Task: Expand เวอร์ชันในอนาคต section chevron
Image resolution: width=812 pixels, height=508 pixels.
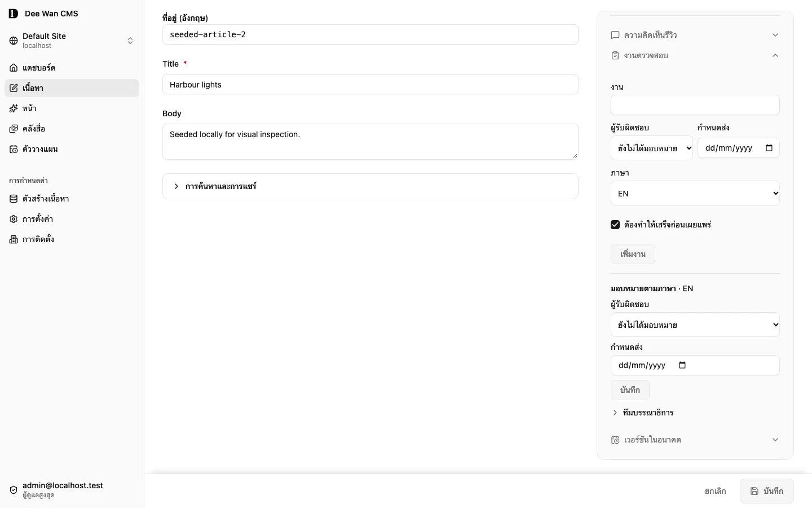Action: tap(775, 440)
